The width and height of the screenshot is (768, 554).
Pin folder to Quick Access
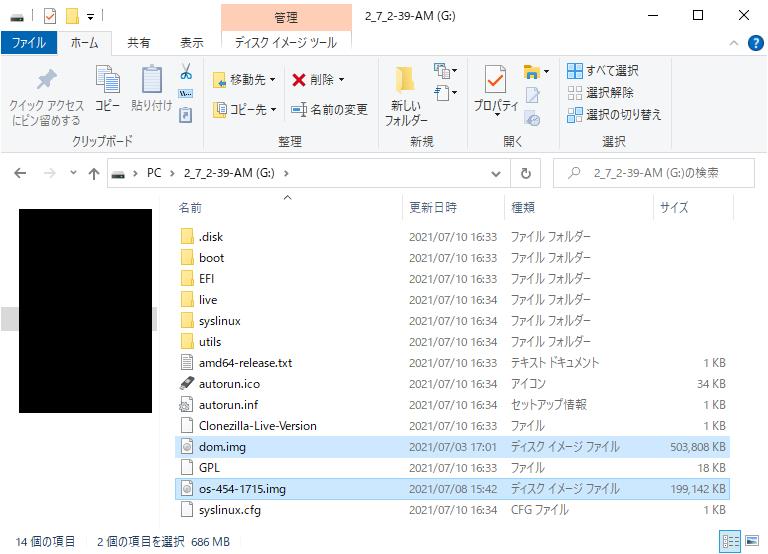pyautogui.click(x=46, y=97)
